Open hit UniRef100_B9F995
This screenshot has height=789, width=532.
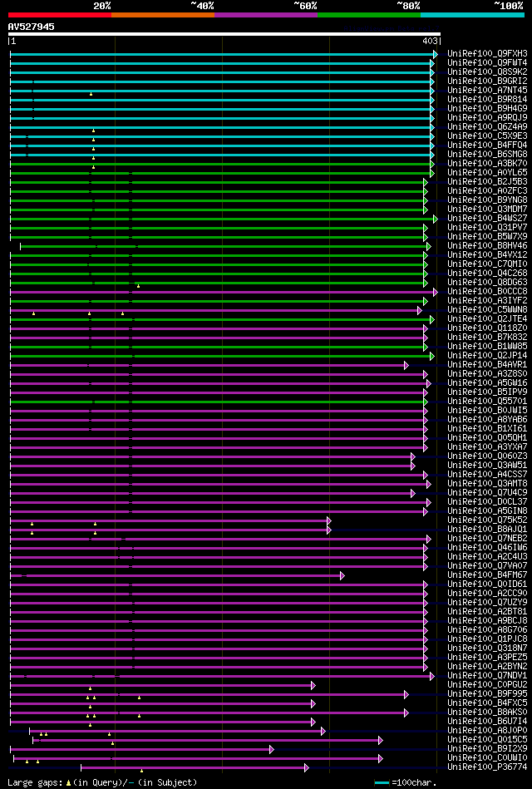pos(487,694)
